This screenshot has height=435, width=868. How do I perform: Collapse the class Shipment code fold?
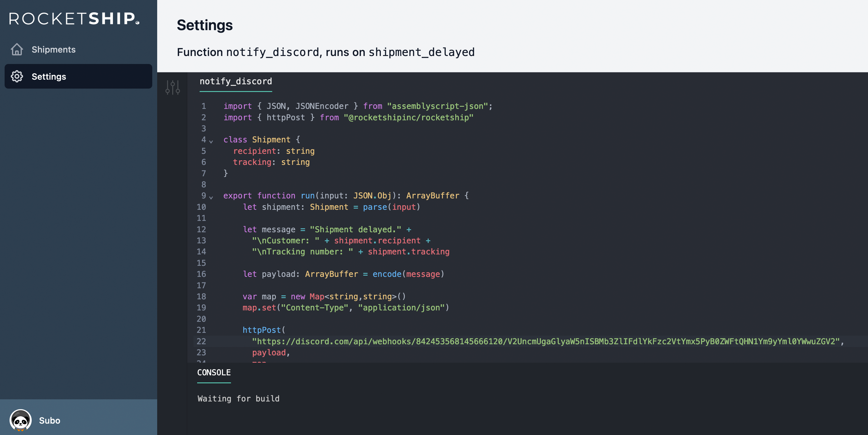point(211,142)
